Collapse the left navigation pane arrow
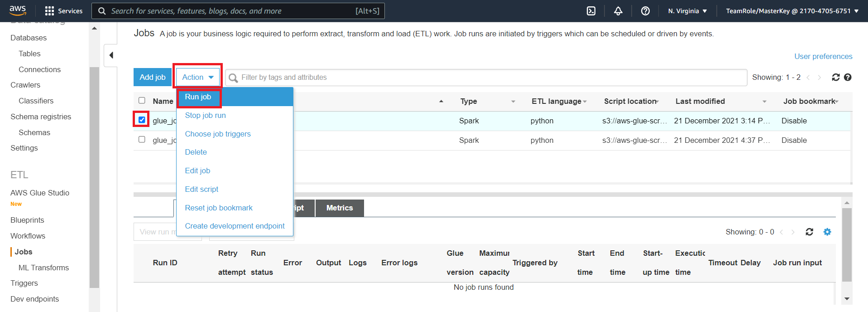Screen dimensions: 868x312 [111, 55]
